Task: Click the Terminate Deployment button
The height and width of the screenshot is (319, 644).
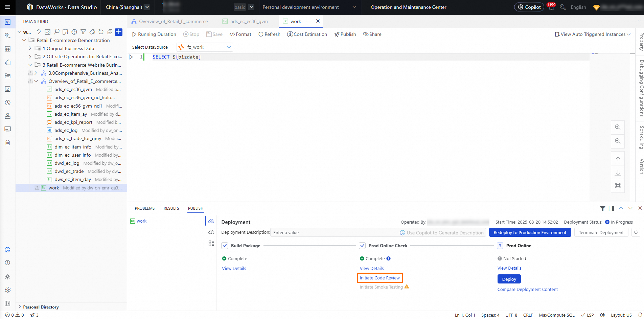Action: 601,232
